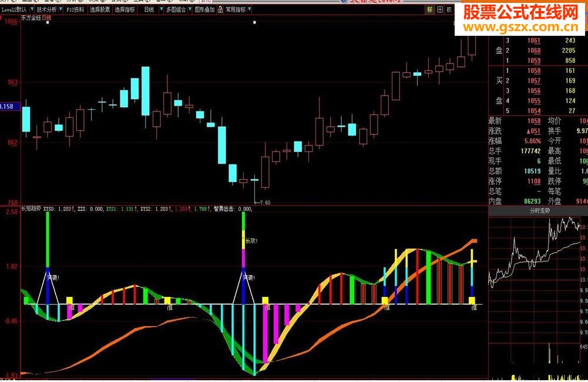Click buy level 3 price 1056
This screenshot has height=382, width=588.
coord(533,90)
